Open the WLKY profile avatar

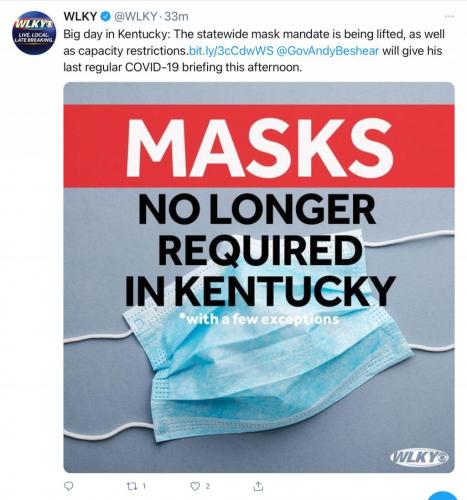(33, 32)
